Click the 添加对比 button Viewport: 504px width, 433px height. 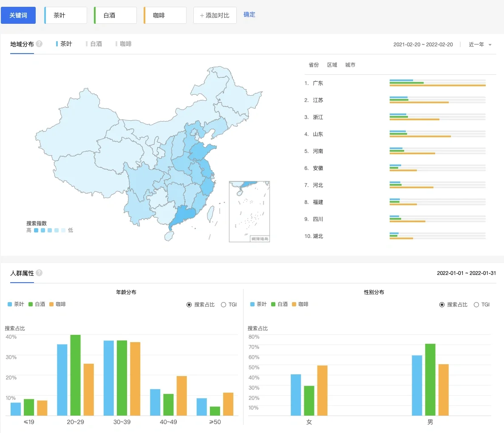pyautogui.click(x=215, y=15)
